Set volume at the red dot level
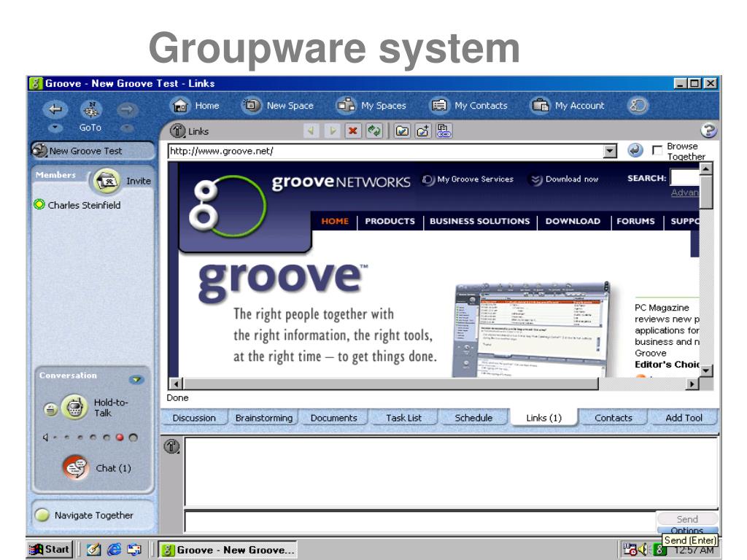747x560 pixels. pos(120,437)
